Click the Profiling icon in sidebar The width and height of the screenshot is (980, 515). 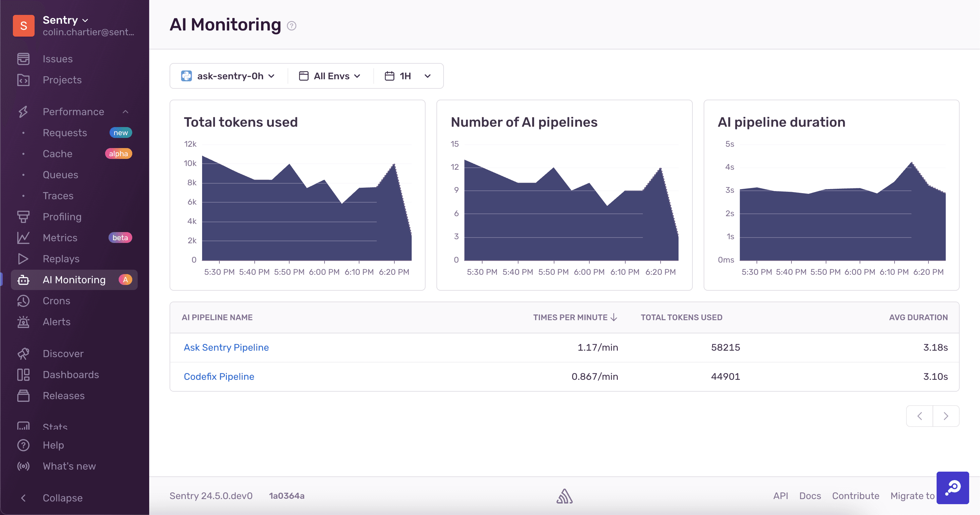(x=24, y=217)
